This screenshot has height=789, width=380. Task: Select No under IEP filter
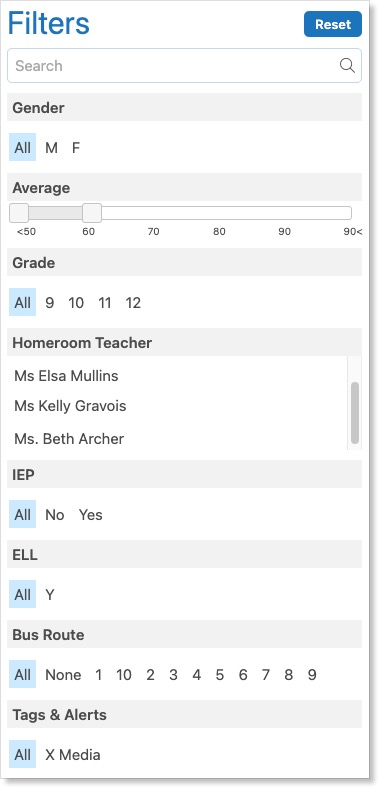pyautogui.click(x=55, y=515)
